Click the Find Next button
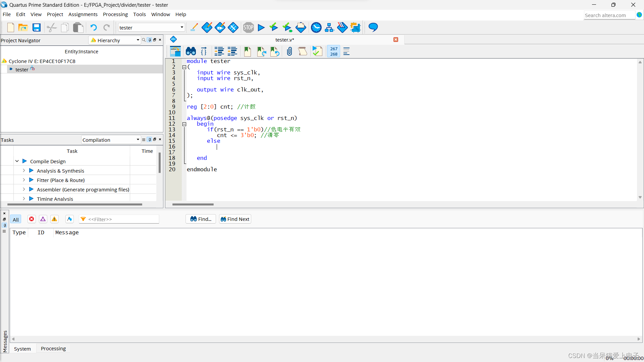This screenshot has width=644, height=362. coord(235,219)
